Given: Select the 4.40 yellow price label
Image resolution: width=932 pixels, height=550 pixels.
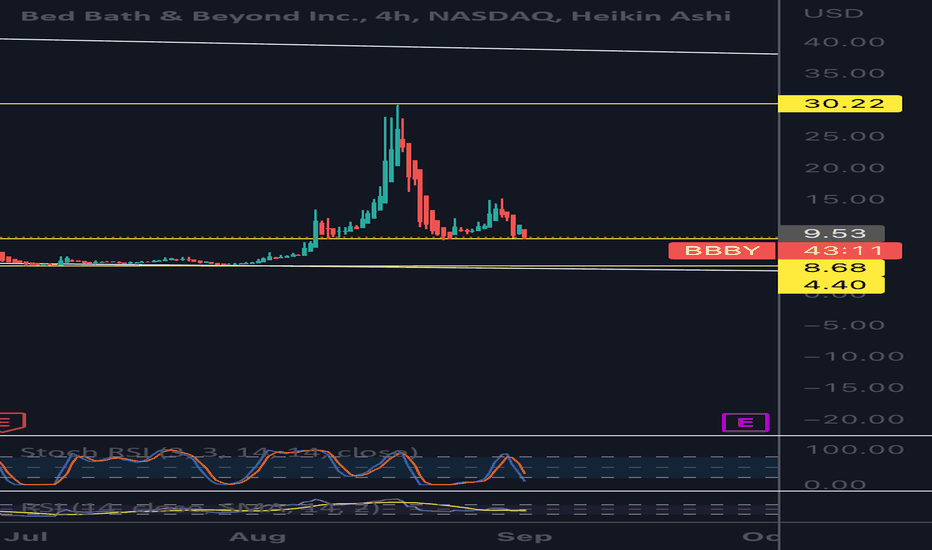Looking at the screenshot, I should (x=831, y=285).
